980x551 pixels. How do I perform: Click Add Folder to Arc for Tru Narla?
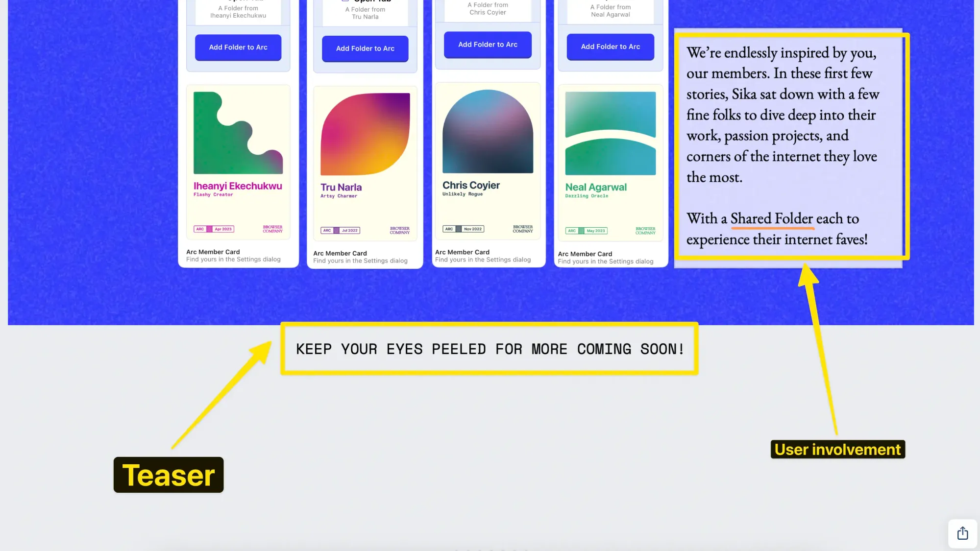coord(365,48)
